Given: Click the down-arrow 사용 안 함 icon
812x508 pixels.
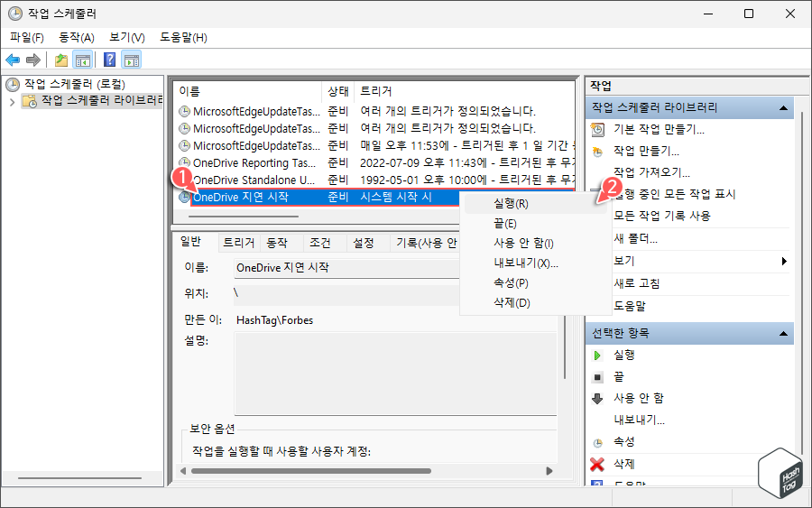Looking at the screenshot, I should (x=597, y=398).
